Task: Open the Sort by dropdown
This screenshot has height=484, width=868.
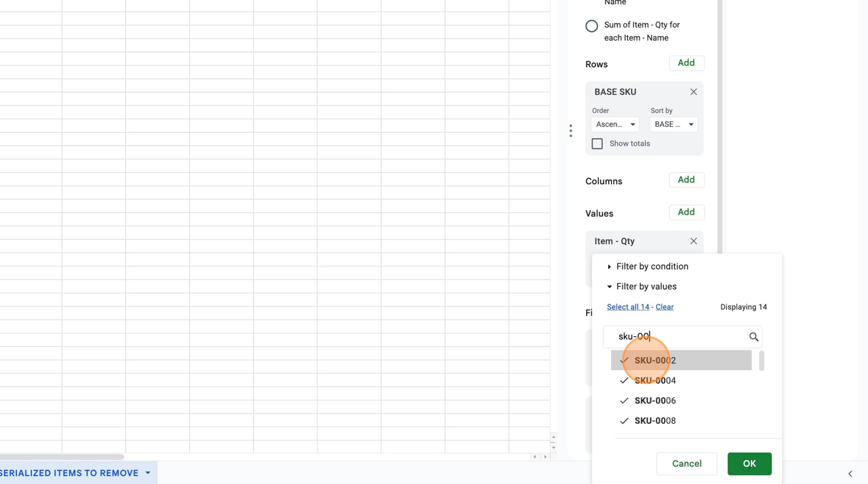Action: click(673, 125)
